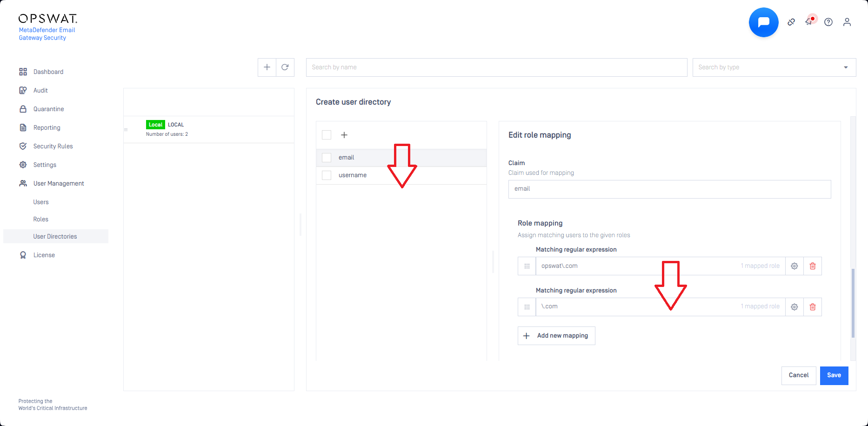Click the notifications megaphone icon
The height and width of the screenshot is (426, 868).
(x=810, y=22)
